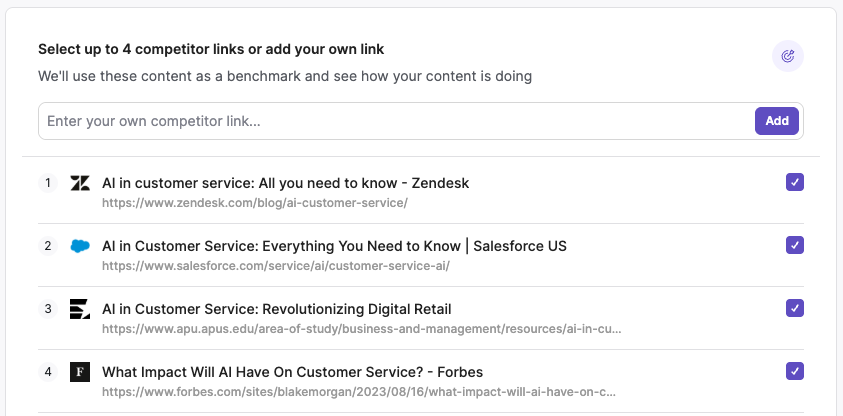Click the Add button
This screenshot has height=416, width=843.
pyautogui.click(x=777, y=121)
